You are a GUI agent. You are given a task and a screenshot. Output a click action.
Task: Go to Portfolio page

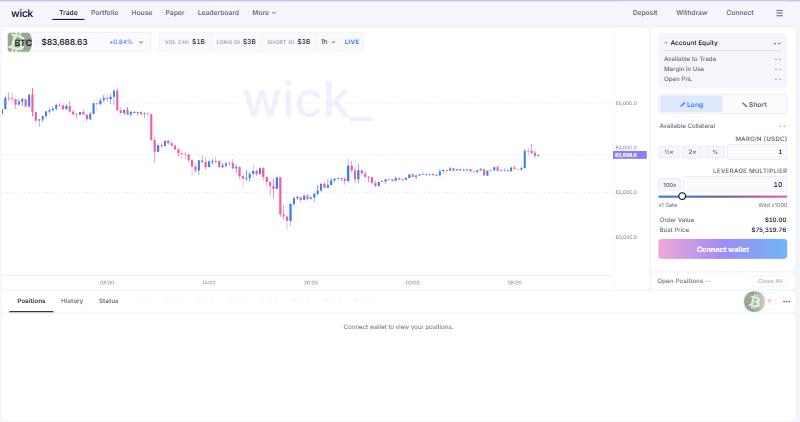(x=105, y=13)
